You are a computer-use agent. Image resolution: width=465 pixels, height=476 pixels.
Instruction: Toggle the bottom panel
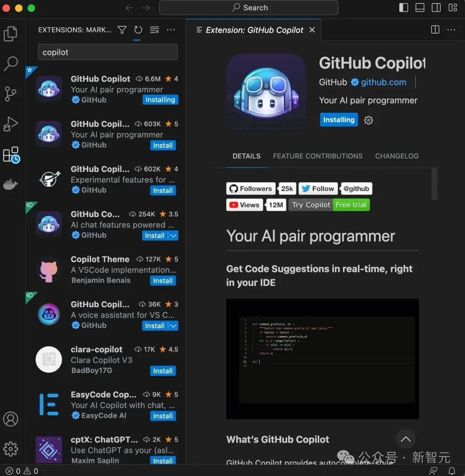[420, 7]
